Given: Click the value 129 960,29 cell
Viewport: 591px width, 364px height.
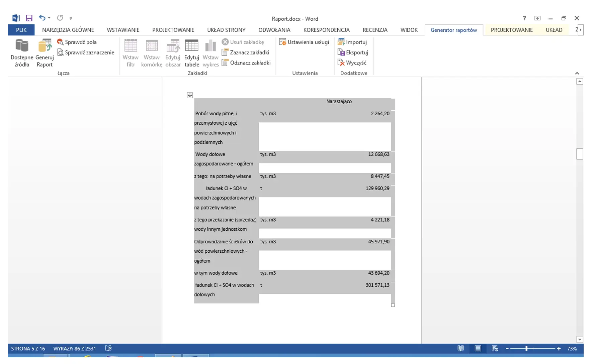Looking at the screenshot, I should pyautogui.click(x=377, y=189).
